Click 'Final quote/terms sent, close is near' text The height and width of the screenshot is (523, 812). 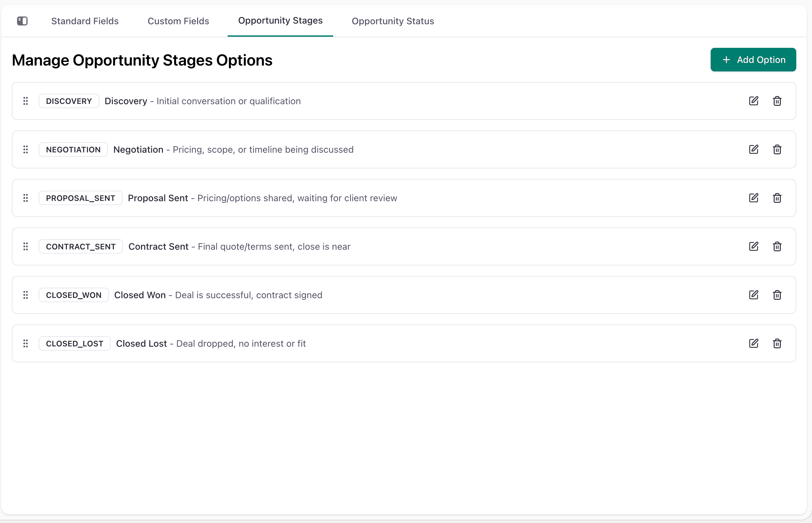pos(274,247)
